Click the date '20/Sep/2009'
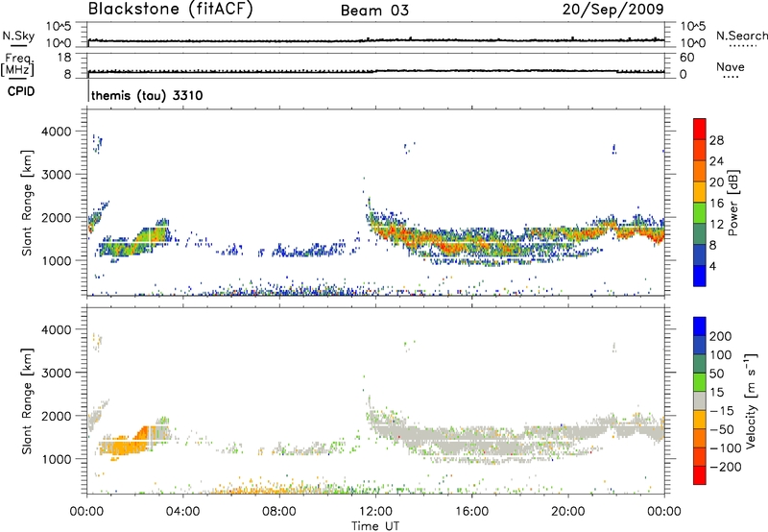This screenshot has height=532, width=768. (612, 9)
